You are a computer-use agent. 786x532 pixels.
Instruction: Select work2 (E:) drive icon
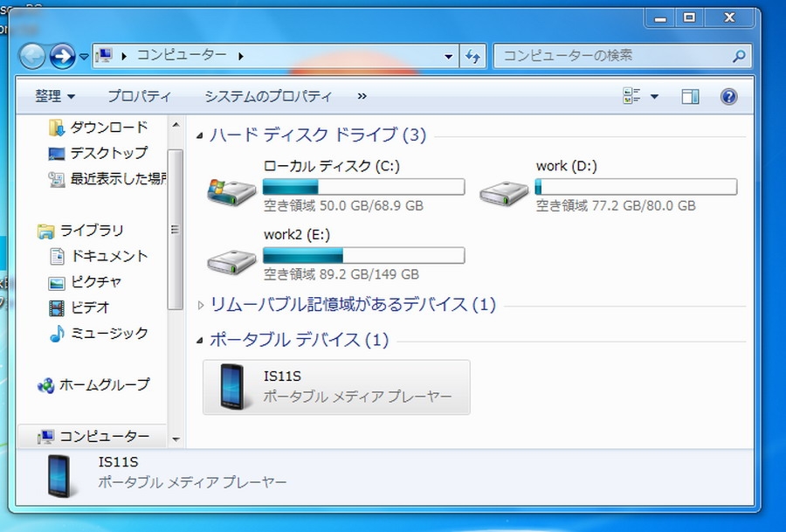coord(231,261)
